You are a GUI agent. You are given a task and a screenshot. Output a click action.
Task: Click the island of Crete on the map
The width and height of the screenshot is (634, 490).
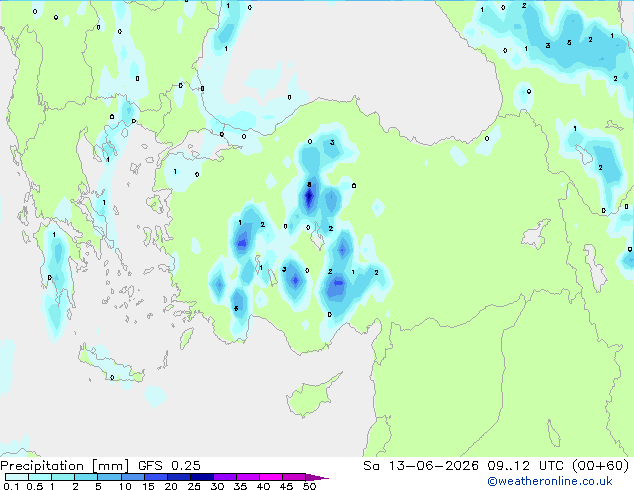click(110, 367)
